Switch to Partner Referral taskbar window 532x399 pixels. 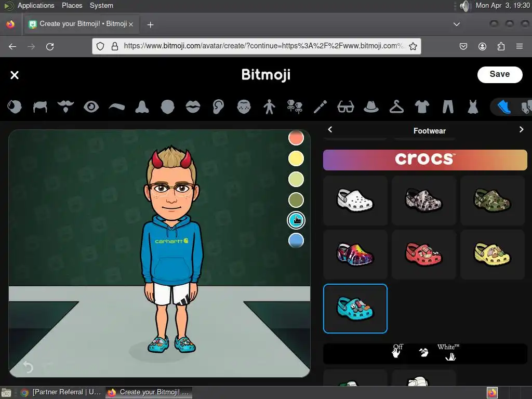point(61,392)
